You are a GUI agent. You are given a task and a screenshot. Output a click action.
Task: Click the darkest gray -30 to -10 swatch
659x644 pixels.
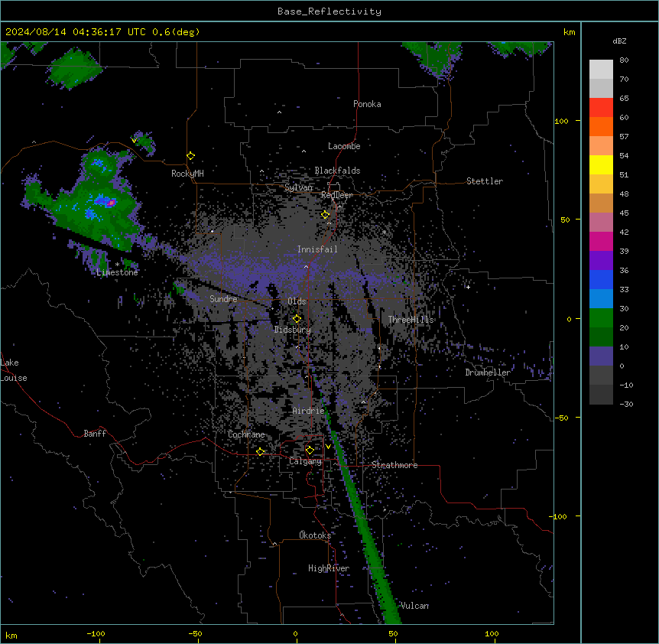coord(601,395)
